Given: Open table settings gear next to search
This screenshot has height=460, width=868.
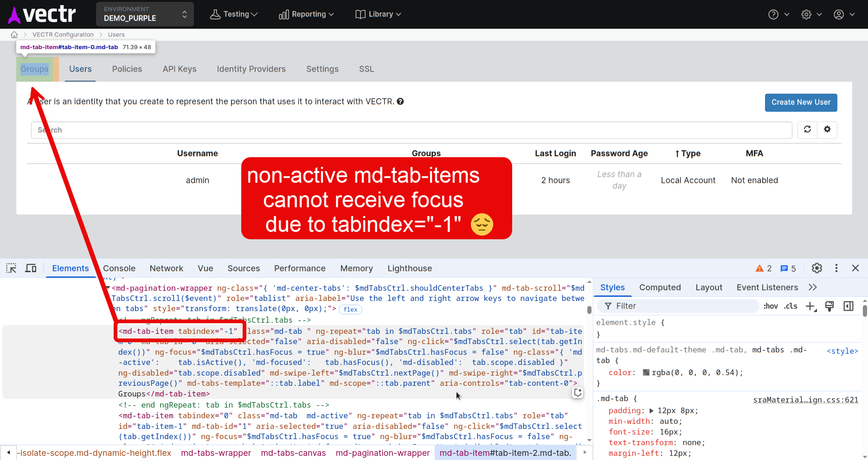Looking at the screenshot, I should 827,129.
